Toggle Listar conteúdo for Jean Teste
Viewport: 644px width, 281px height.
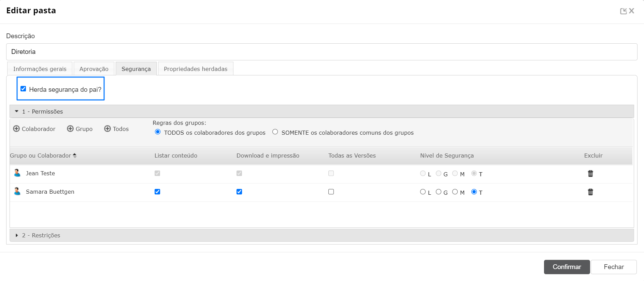(157, 173)
